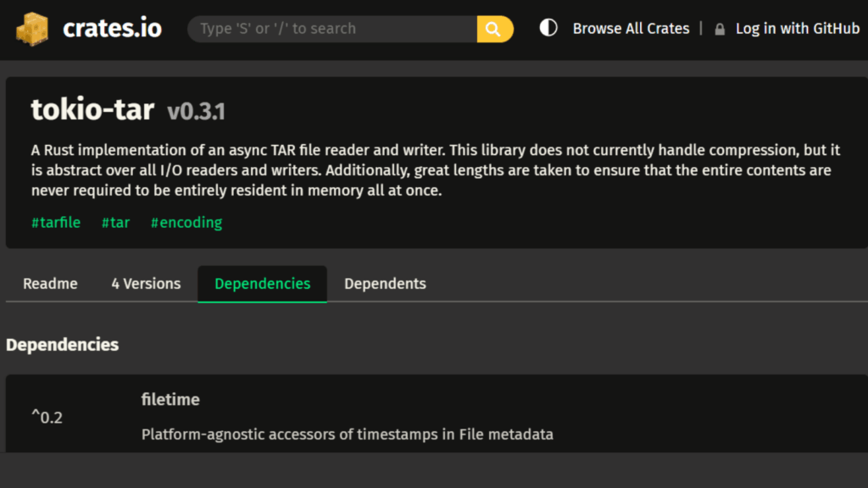
Task: Open the #tar keyword tag
Action: (x=115, y=222)
